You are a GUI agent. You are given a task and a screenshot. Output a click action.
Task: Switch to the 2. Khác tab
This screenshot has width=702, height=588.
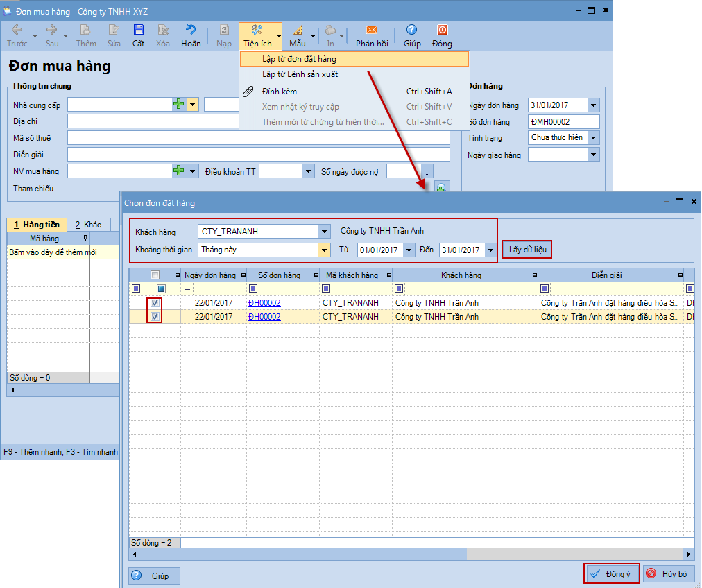point(88,225)
